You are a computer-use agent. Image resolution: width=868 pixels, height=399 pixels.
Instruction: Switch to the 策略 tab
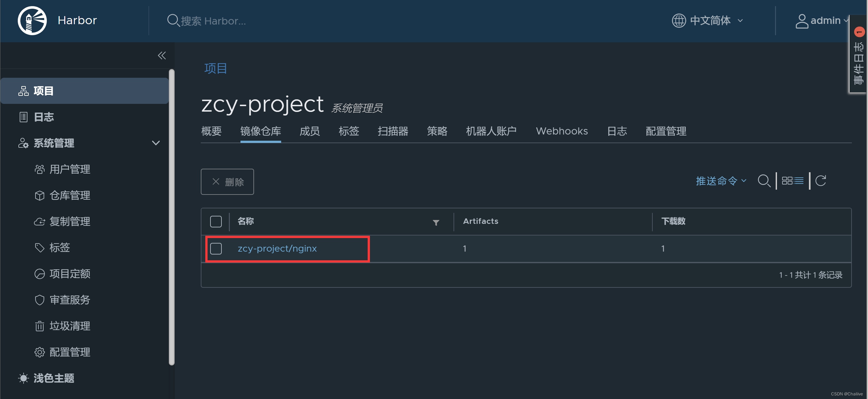(x=437, y=131)
